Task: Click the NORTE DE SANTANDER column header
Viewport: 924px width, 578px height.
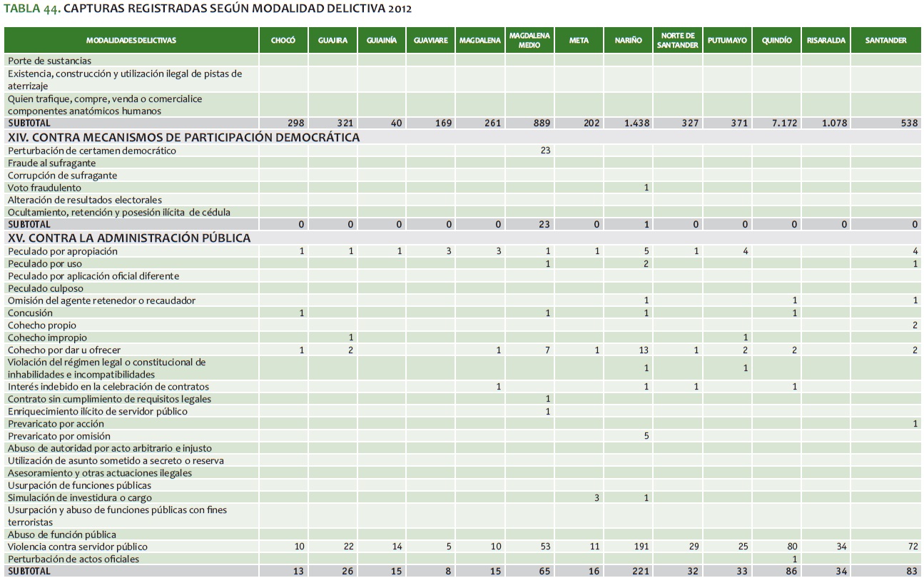Action: click(x=677, y=41)
